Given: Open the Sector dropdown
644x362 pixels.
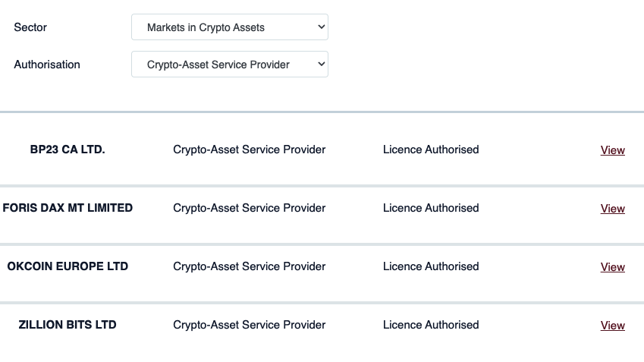Looking at the screenshot, I should click(229, 27).
